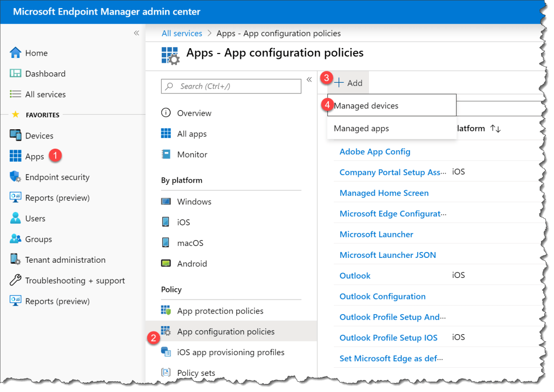Viewport: 554px width, 392px height.
Task: Select the Endpoint security icon
Action: coord(15,177)
